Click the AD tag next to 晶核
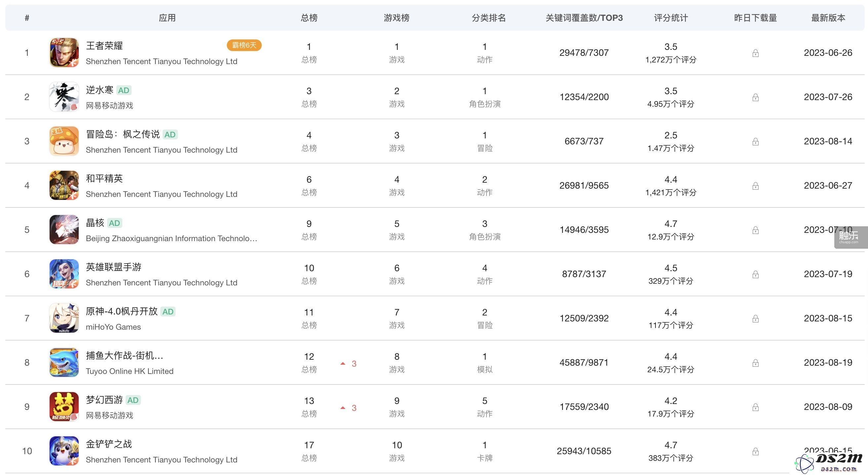This screenshot has height=475, width=868. point(114,223)
